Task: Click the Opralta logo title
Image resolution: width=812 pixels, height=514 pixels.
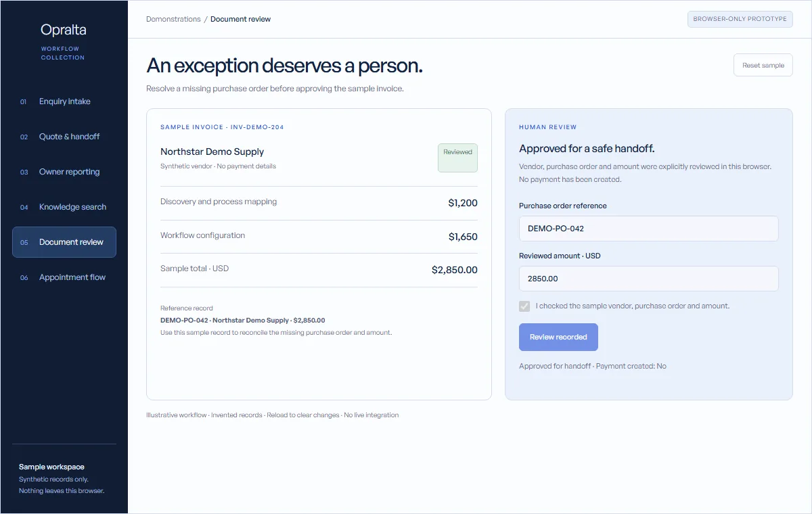Action: (64, 30)
